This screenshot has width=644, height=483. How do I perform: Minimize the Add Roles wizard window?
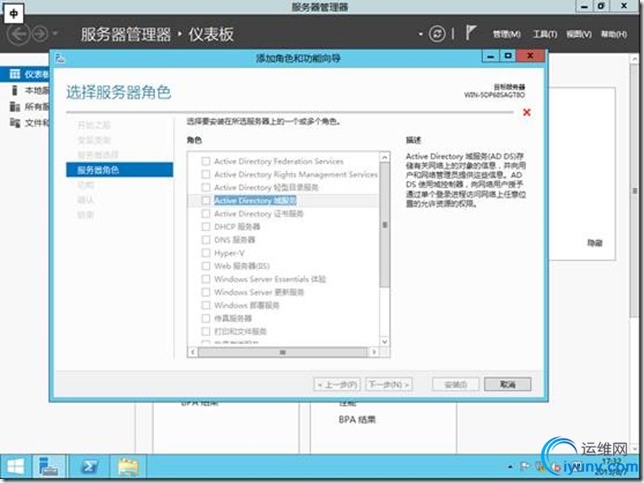click(x=490, y=56)
